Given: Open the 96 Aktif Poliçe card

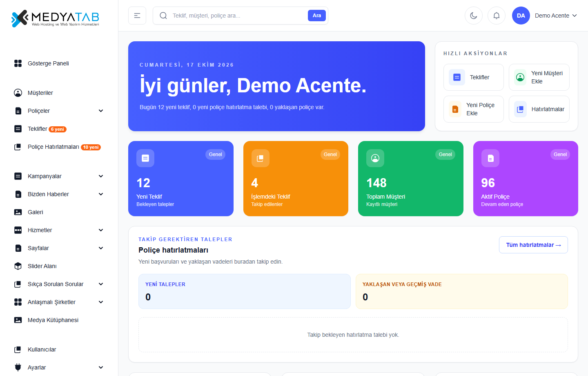Looking at the screenshot, I should tap(526, 179).
